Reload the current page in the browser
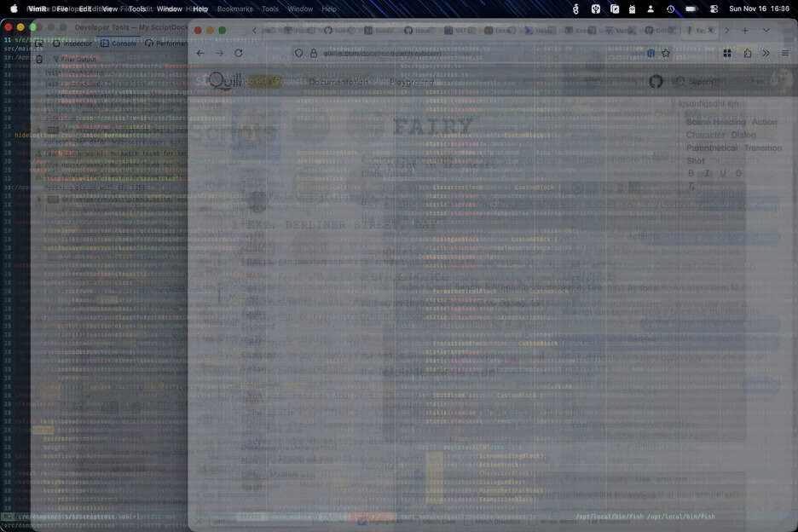 [x=239, y=53]
